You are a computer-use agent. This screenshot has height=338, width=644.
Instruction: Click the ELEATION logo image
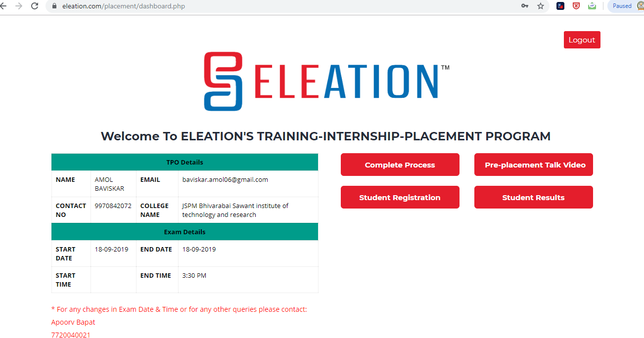pos(326,81)
